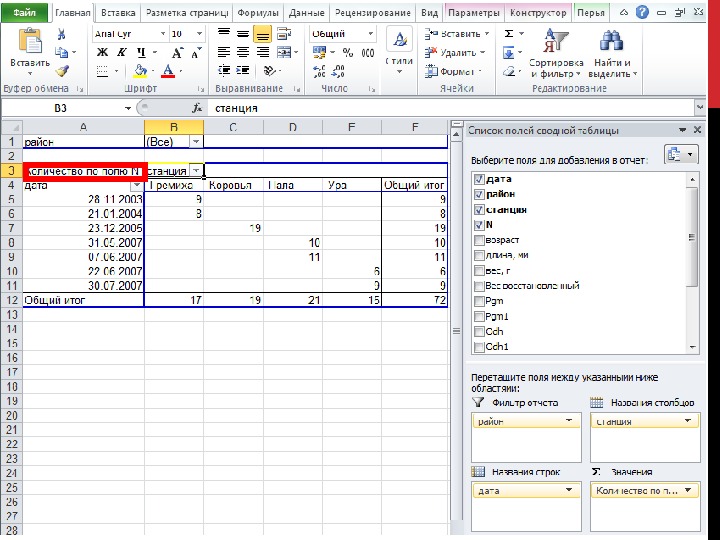Switch to the Формулы ribbon tab
Image resolution: width=720 pixels, height=540 pixels.
click(x=258, y=13)
